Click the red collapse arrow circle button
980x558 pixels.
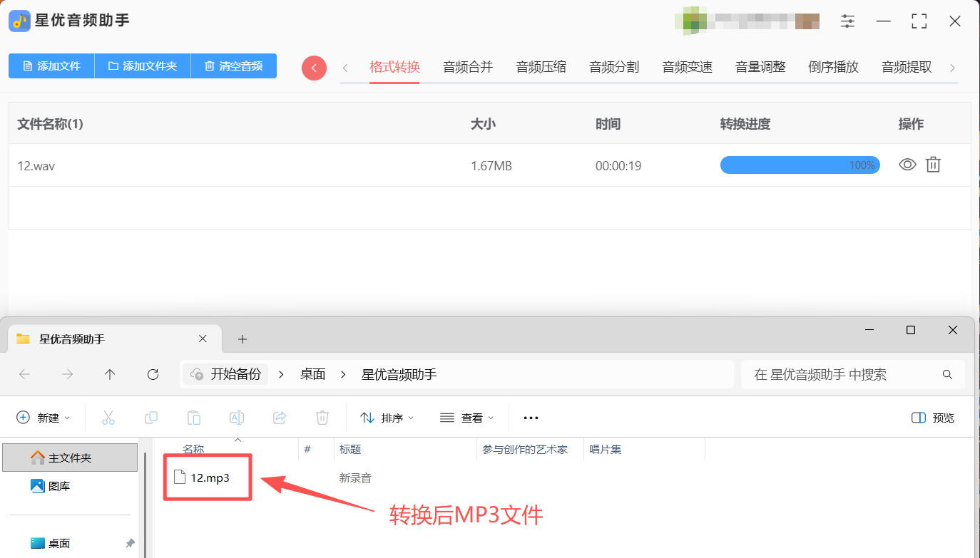[314, 68]
